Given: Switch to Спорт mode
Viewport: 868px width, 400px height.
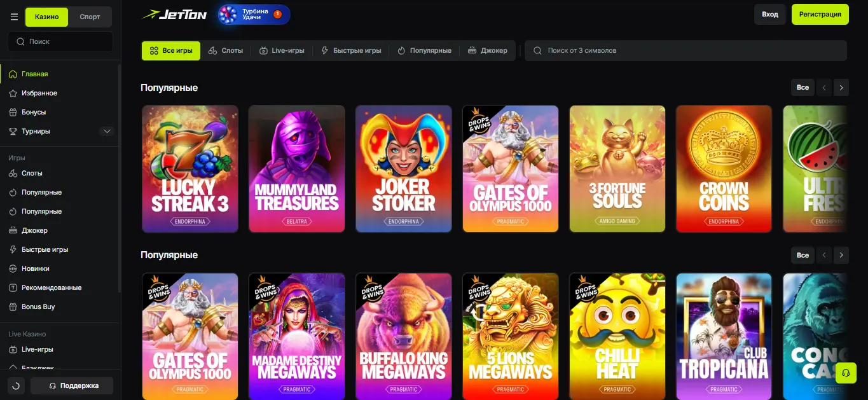Looking at the screenshot, I should [90, 17].
